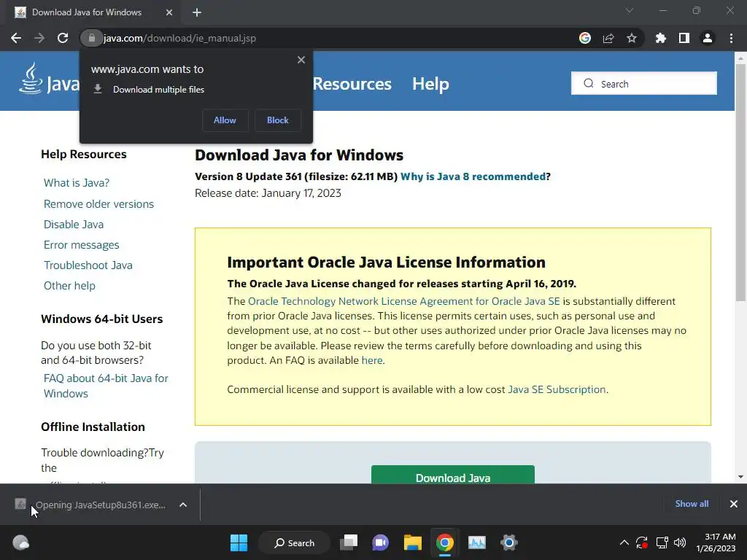Open the Other help link
Screen dimensions: 747x560
coord(69,286)
